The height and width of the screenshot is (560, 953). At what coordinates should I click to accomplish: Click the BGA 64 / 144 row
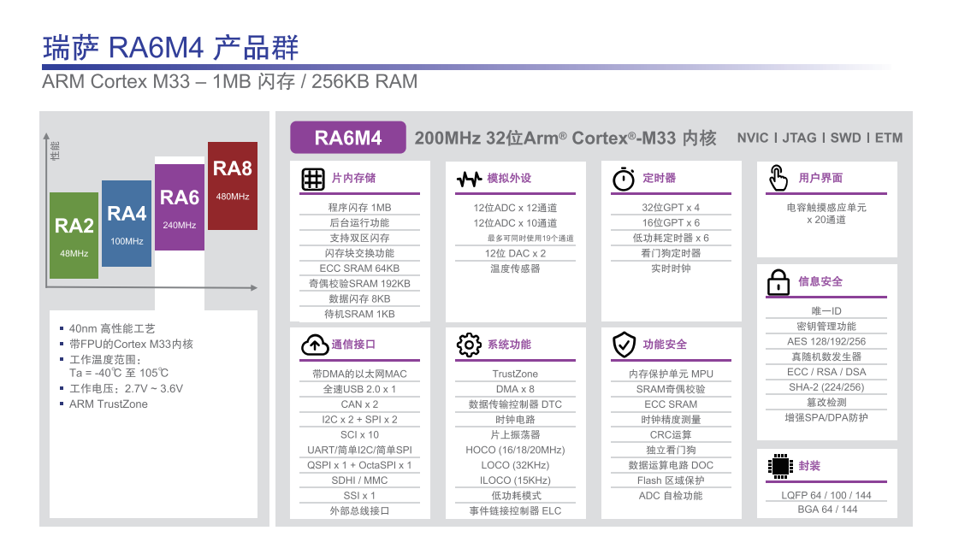[x=826, y=509]
